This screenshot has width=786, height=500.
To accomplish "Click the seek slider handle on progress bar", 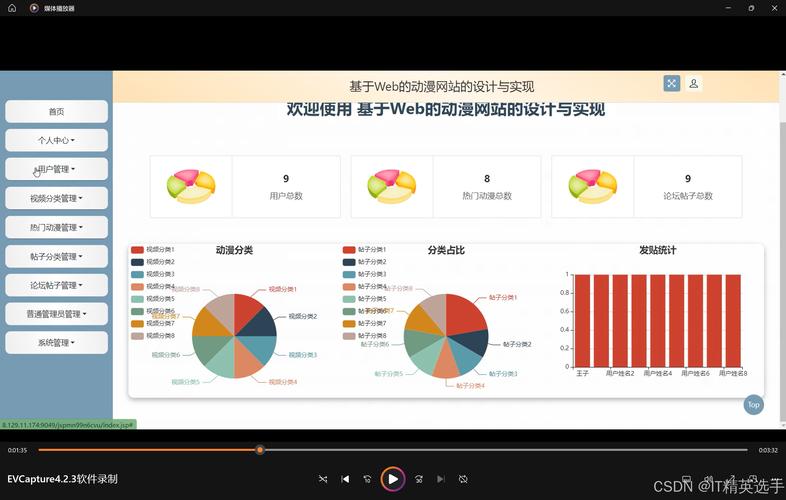I will (x=260, y=450).
